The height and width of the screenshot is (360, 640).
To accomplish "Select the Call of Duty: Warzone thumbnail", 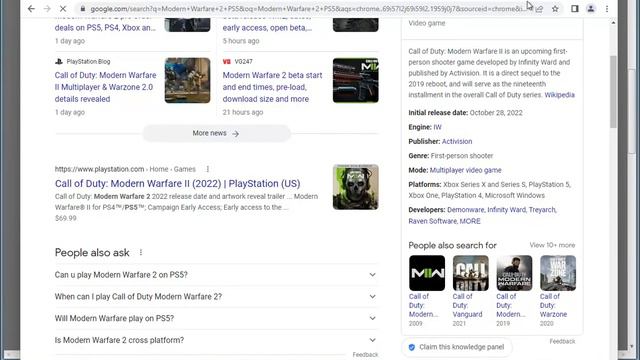I will click(x=558, y=273).
